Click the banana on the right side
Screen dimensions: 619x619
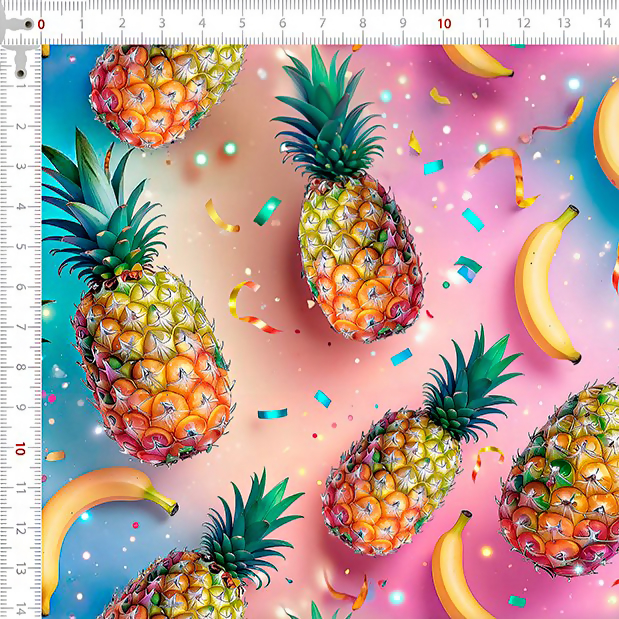(x=545, y=290)
